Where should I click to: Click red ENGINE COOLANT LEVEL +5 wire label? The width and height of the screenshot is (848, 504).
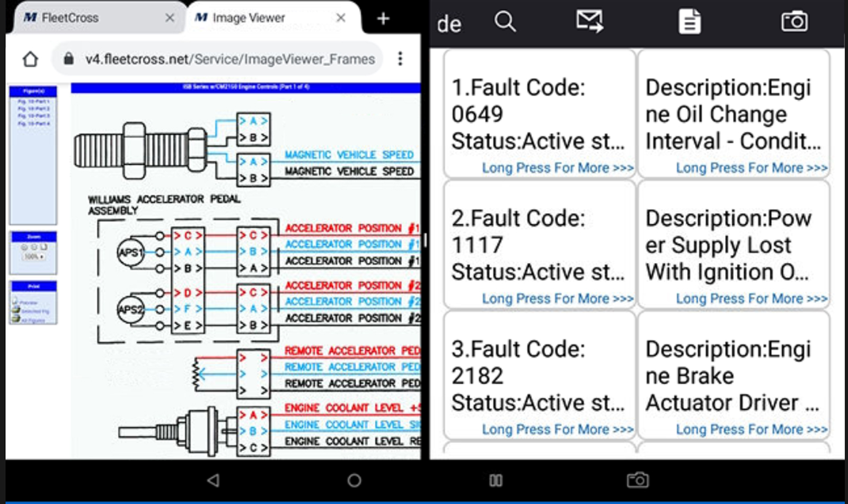coord(352,408)
